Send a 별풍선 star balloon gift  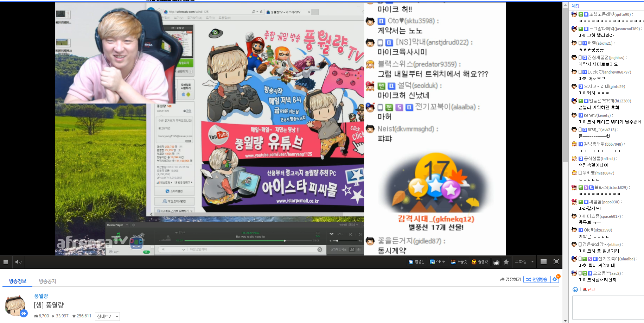[416, 262]
